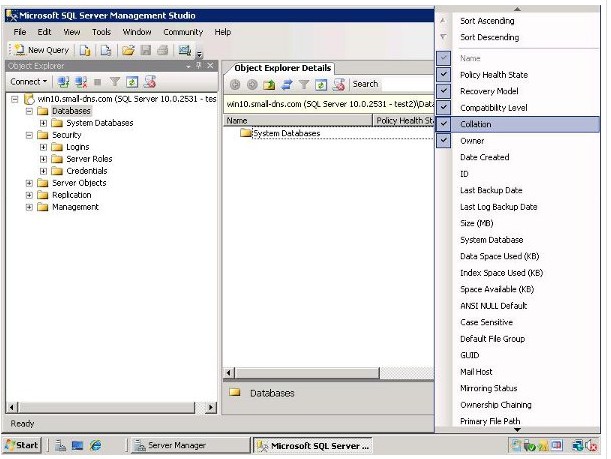Click the Activity Monitor icon
Image resolution: width=611 pixels, height=459 pixels.
pos(184,50)
